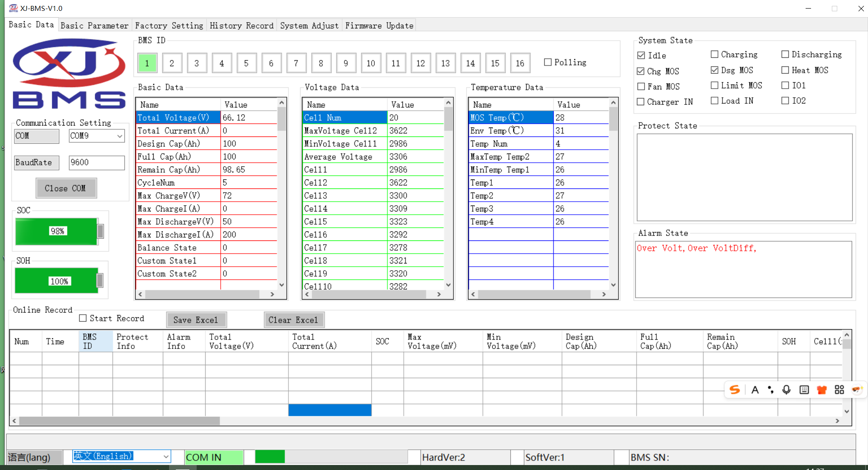Open the Firmware Update tab

tap(379, 26)
